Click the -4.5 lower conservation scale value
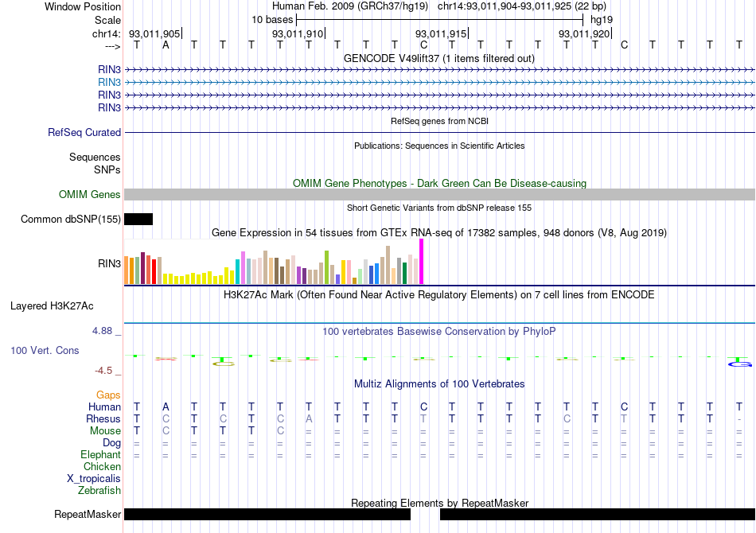756x533 pixels. click(103, 371)
